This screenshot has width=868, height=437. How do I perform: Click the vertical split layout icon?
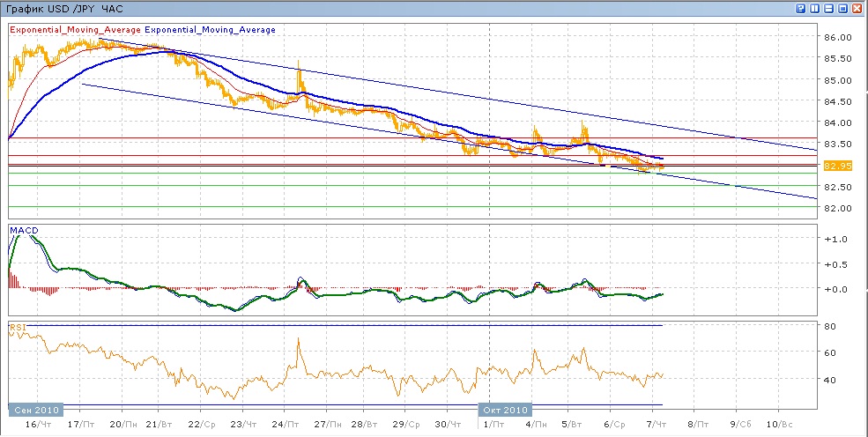815,8
